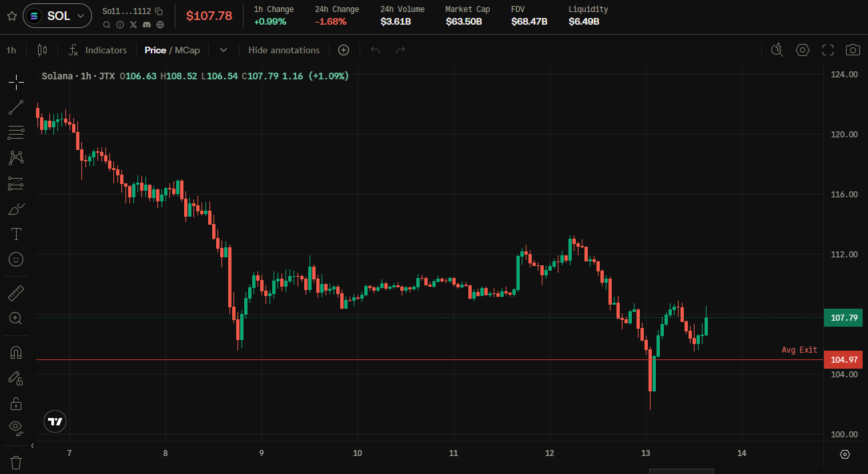Open the long position forecasting tool
Viewport: 868px width, 474px height.
(16, 183)
